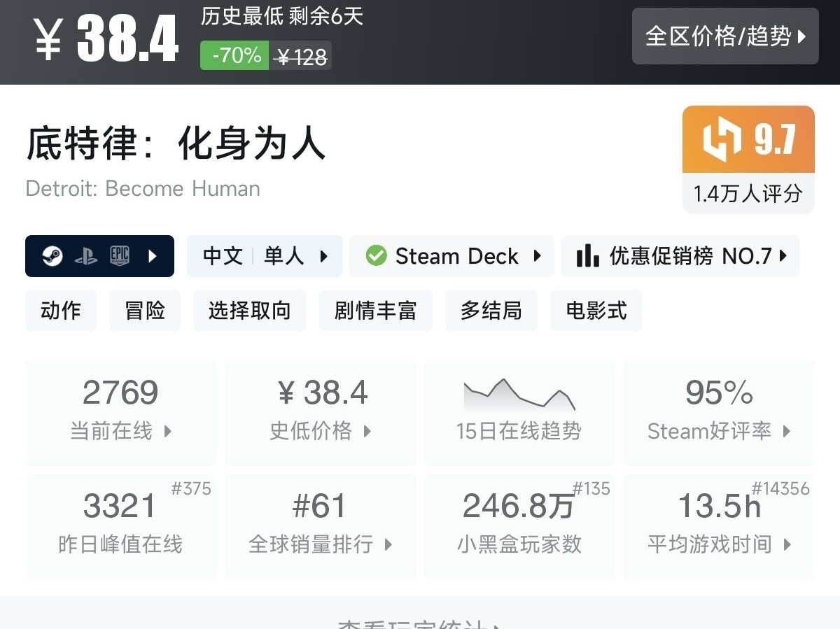This screenshot has width=840, height=629.
Task: Tap the PlayStation platform icon
Action: point(86,257)
